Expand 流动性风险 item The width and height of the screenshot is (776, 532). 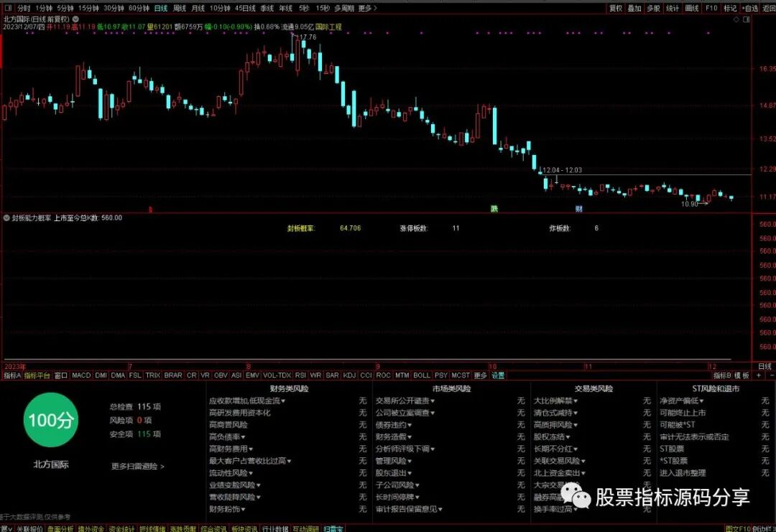[x=231, y=473]
